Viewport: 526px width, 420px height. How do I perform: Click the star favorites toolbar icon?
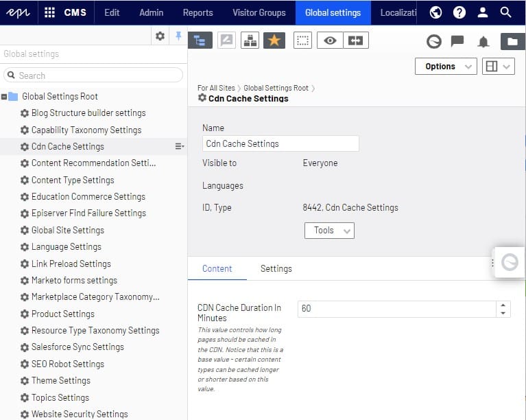coord(274,40)
